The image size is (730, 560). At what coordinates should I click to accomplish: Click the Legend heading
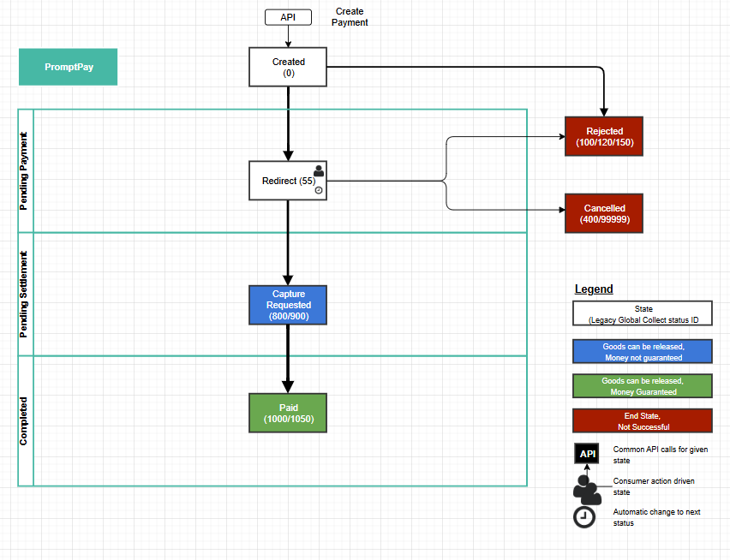pyautogui.click(x=594, y=289)
